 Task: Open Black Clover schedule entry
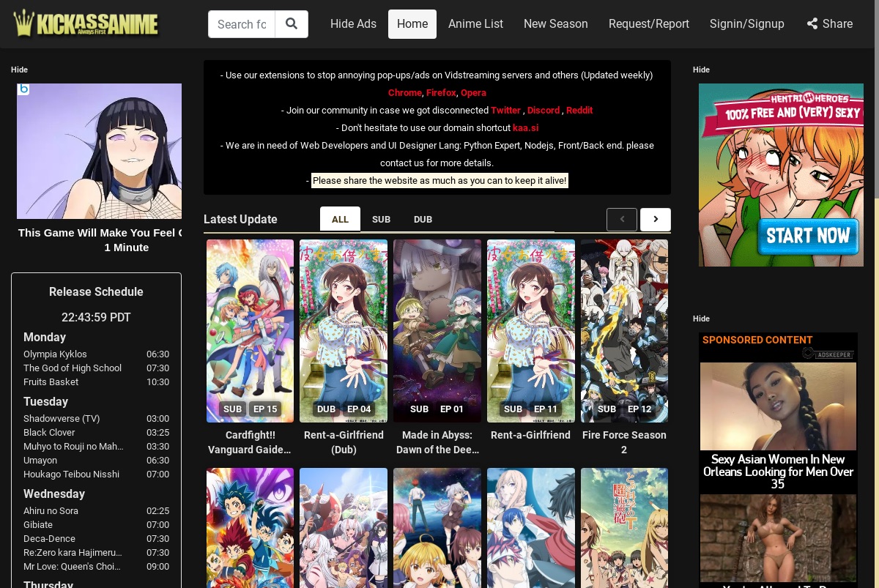[49, 433]
